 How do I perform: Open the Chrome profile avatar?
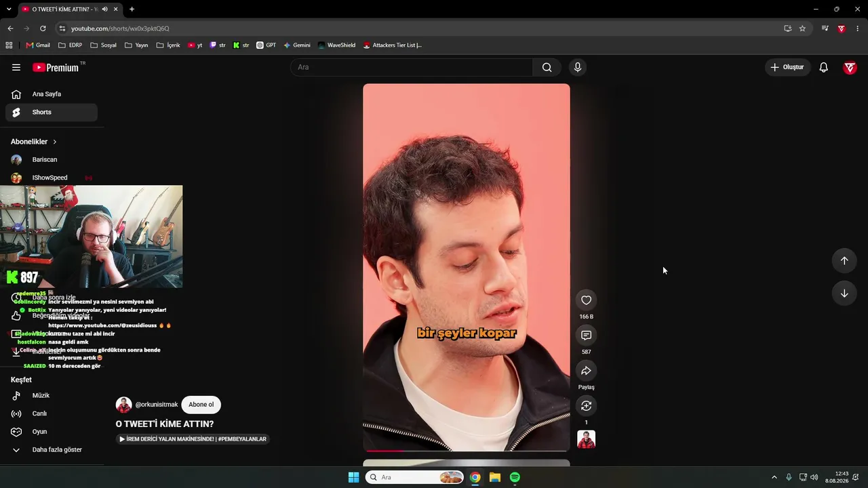842,28
